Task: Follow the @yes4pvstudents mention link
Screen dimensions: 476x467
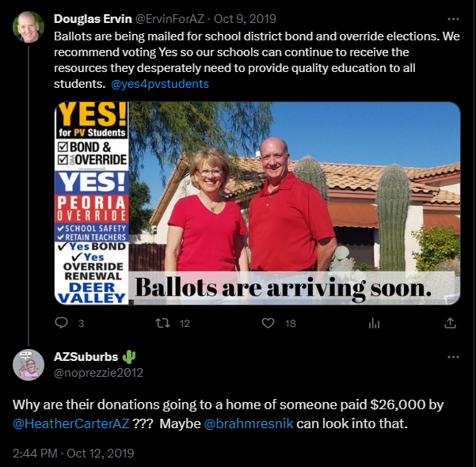Action: (x=160, y=84)
